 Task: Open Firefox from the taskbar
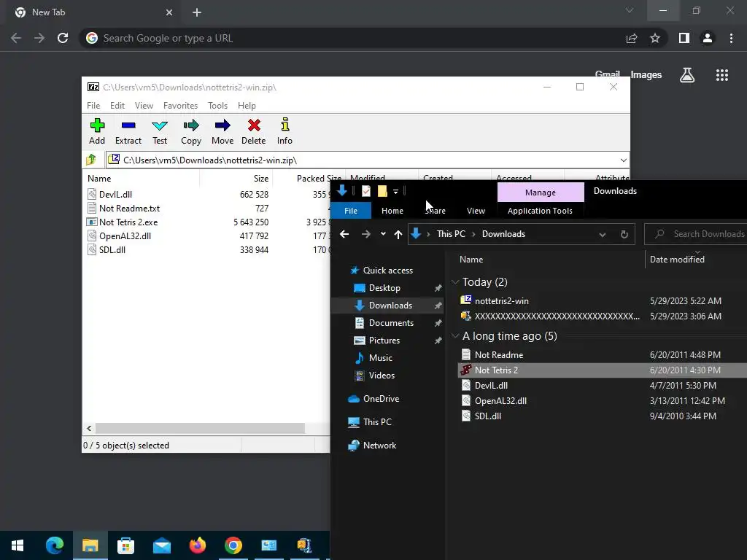tap(197, 545)
